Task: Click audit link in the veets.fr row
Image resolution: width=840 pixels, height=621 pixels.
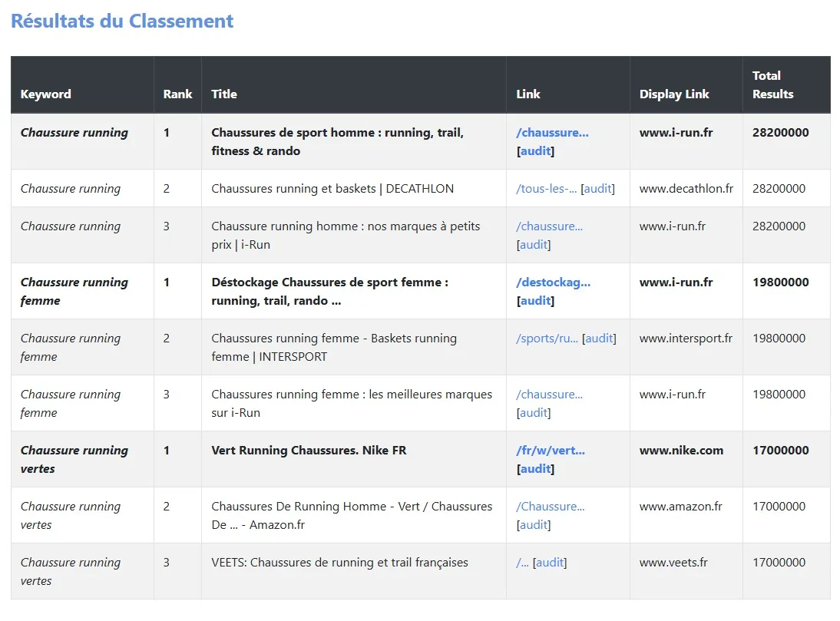Action: (550, 563)
